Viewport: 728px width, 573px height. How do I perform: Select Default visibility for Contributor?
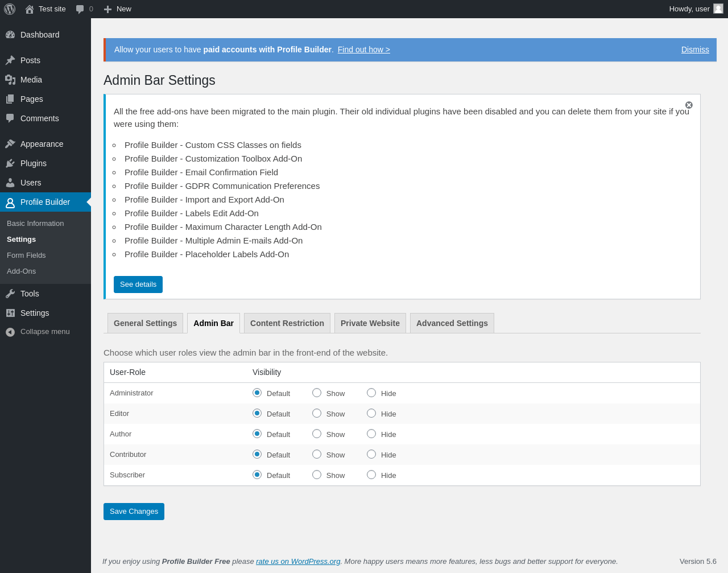pos(257,454)
